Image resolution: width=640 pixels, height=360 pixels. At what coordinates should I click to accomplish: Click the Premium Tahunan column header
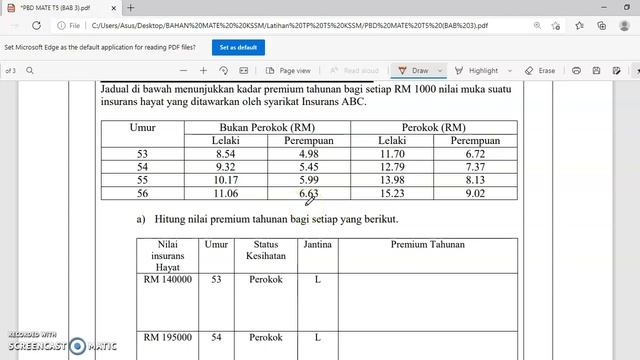pos(428,244)
